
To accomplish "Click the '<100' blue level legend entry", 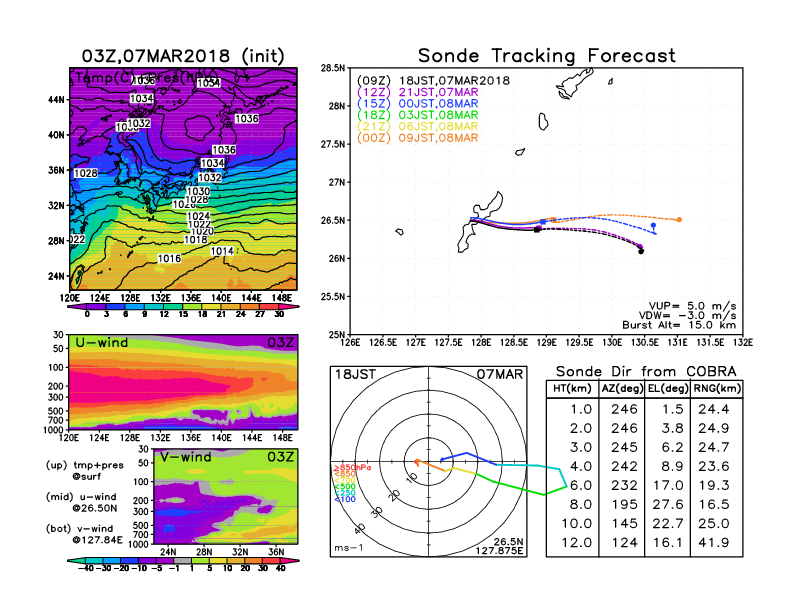I will point(345,499).
